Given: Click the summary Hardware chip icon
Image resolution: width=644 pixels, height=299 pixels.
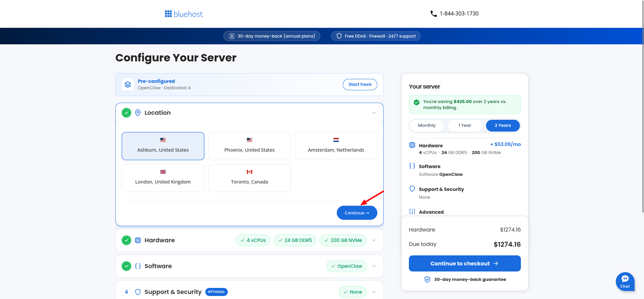Looking at the screenshot, I should coord(412,145).
